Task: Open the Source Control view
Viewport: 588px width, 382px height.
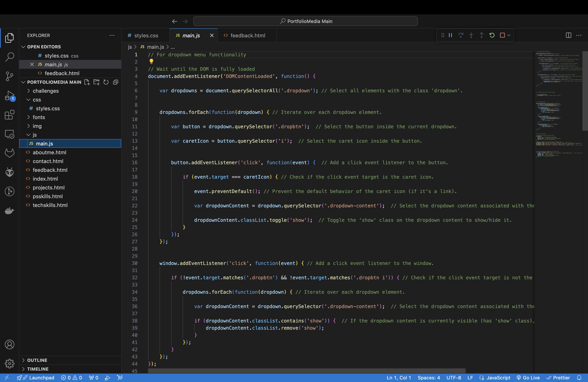Action: click(x=9, y=76)
